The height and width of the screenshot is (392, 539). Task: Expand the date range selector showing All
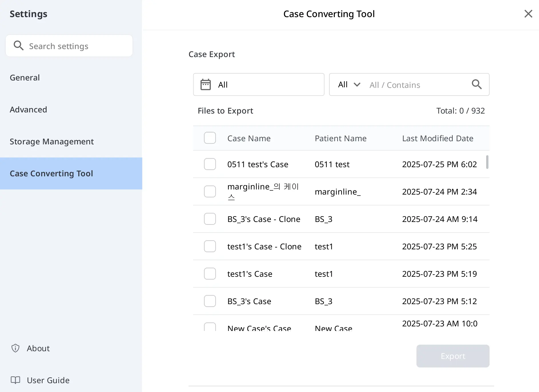(259, 84)
